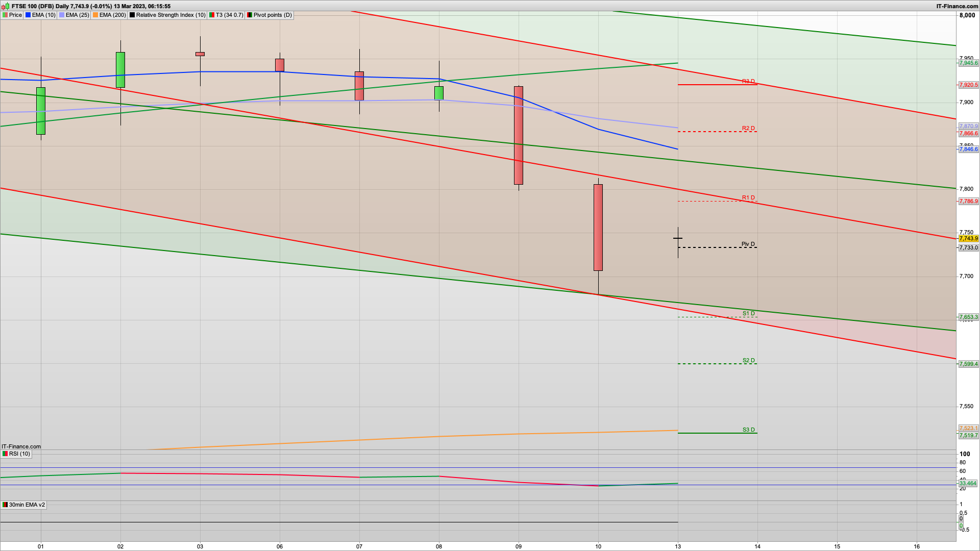Click the RSI (10) panel label
Viewport: 980px width, 551px height.
[19, 454]
